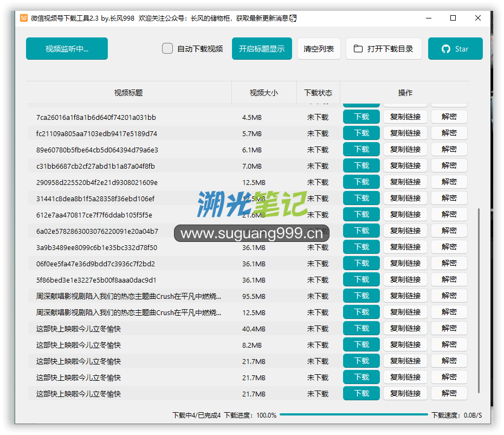Decrypt the 95.5MB 周深 Crush video
Screen dimensions: 504x435
(449, 296)
